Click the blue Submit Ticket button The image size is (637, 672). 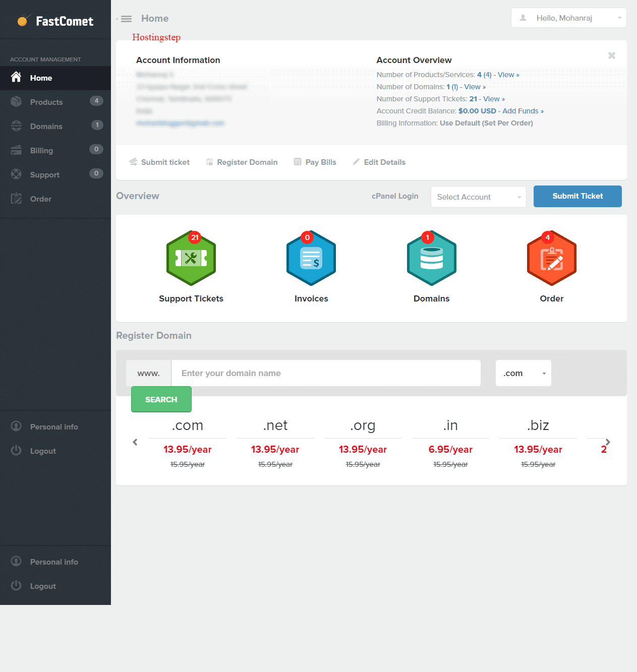[577, 196]
